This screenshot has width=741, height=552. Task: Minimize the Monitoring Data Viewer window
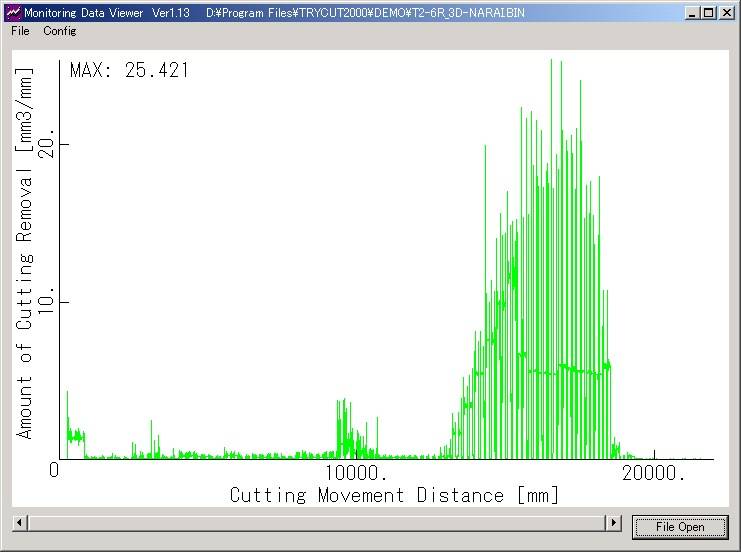(693, 12)
